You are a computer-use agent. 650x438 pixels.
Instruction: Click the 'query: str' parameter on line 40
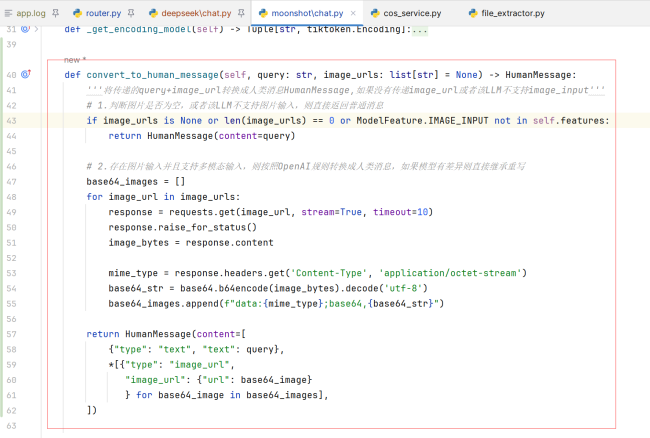point(284,75)
